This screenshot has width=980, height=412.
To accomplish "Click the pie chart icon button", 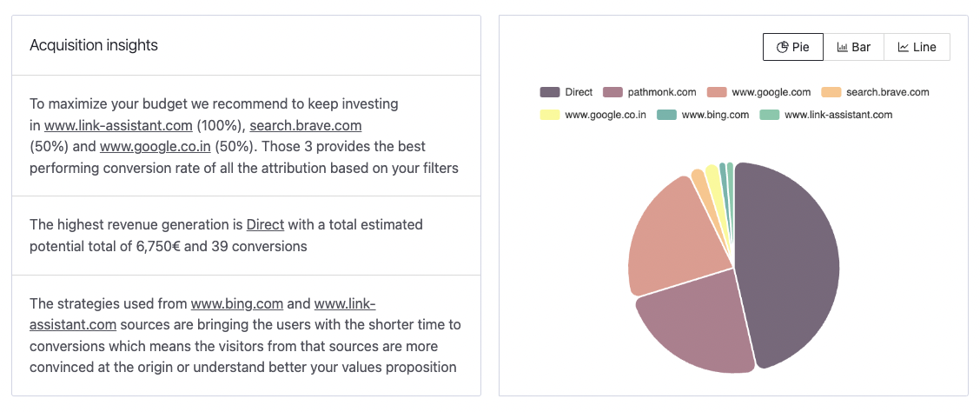I will 782,47.
